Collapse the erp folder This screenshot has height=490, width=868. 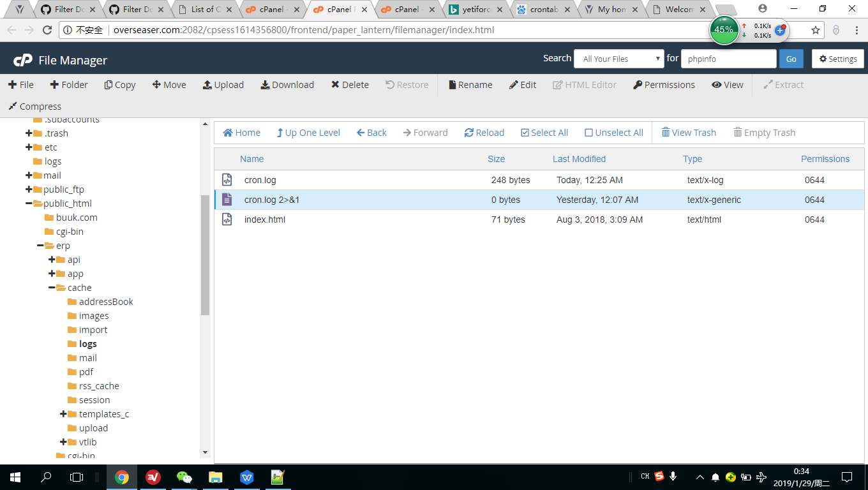(x=40, y=246)
